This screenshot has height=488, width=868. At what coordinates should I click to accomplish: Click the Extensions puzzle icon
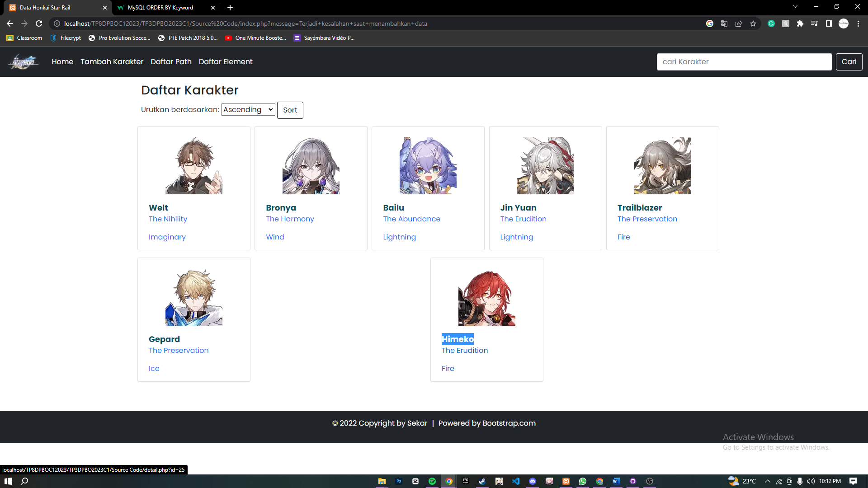(800, 23)
